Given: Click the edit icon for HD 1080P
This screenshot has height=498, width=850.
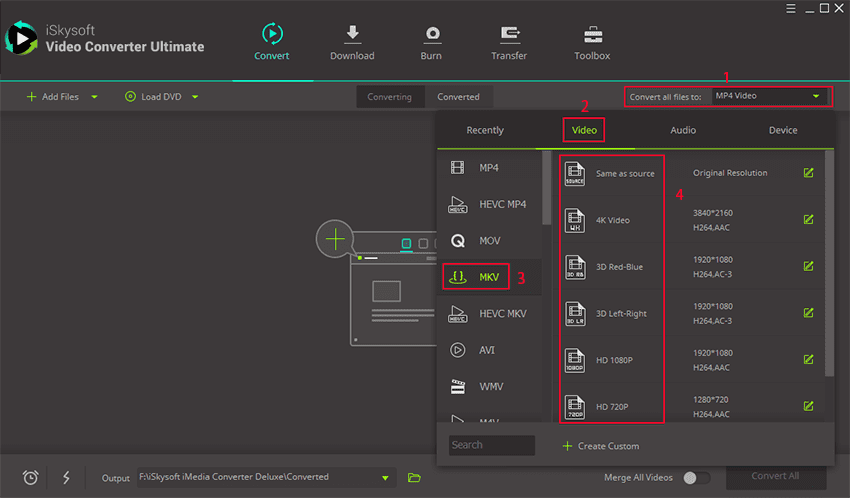Looking at the screenshot, I should point(808,360).
